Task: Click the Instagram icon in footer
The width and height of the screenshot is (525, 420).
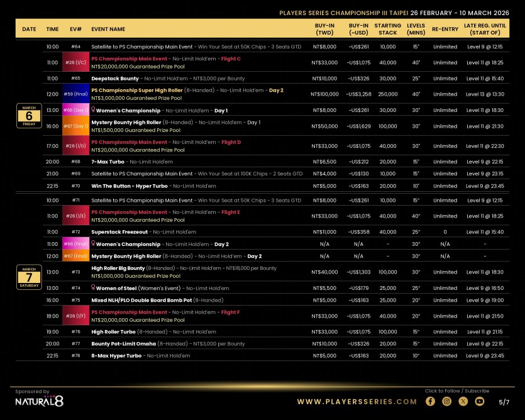Action: tap(447, 401)
